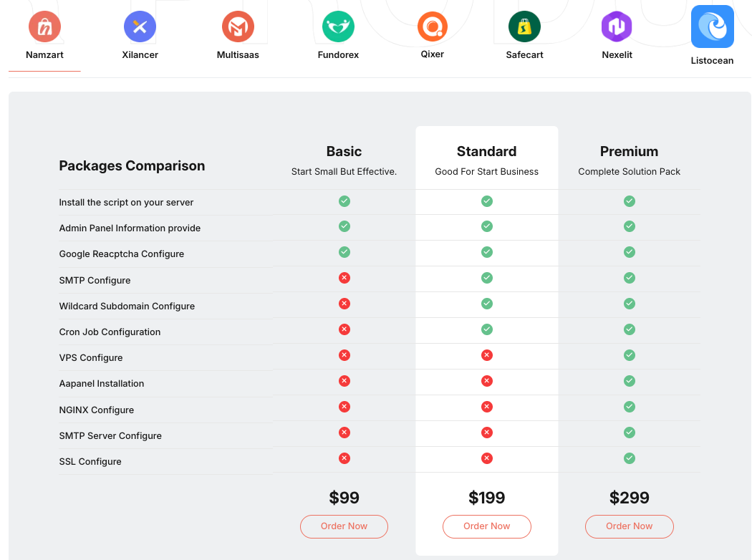Choose the Qixer orange icon
Viewport: 752px width, 560px height.
click(x=433, y=27)
